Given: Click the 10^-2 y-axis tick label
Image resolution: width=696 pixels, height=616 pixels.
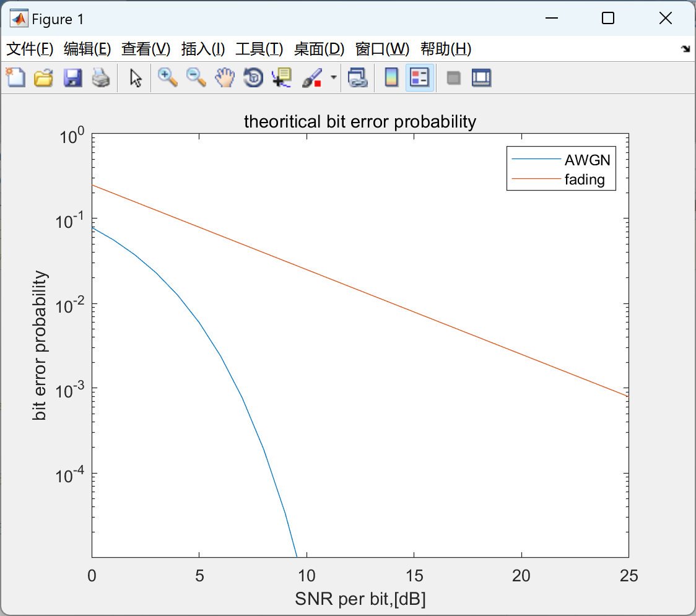Looking at the screenshot, I should 70,305.
